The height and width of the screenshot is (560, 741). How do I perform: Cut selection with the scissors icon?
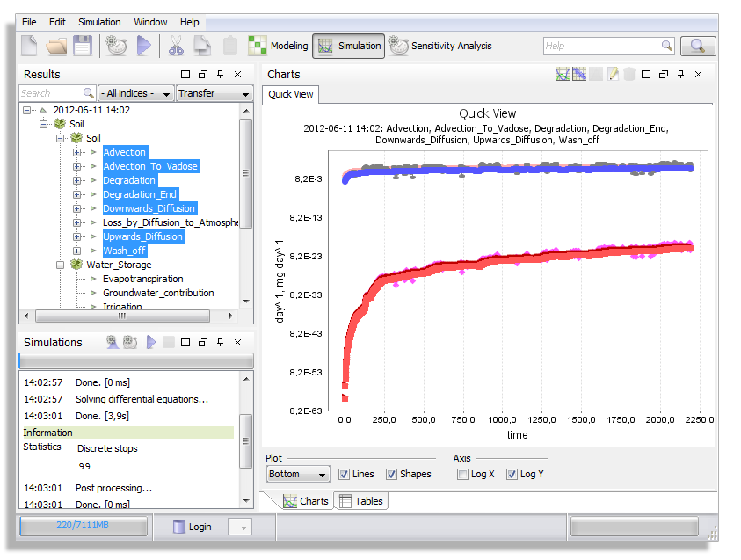point(176,46)
